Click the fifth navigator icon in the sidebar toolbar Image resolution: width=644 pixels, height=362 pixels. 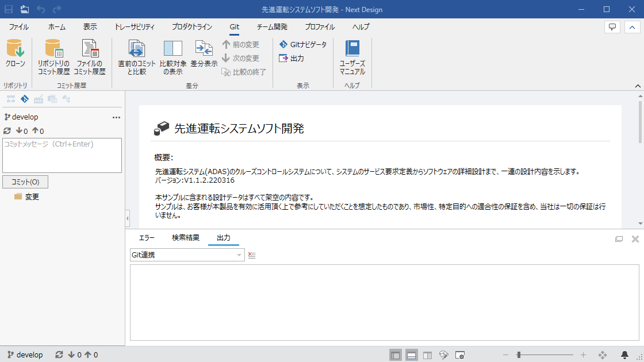pyautogui.click(x=66, y=99)
